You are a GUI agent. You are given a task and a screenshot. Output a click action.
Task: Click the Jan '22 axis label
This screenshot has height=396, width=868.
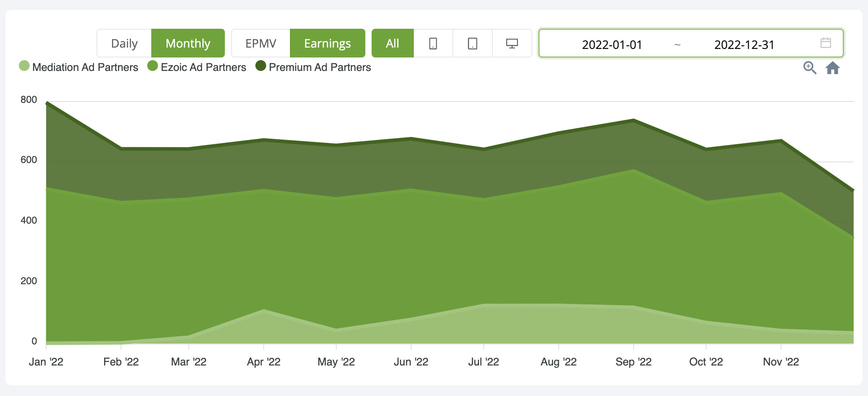coord(46,362)
